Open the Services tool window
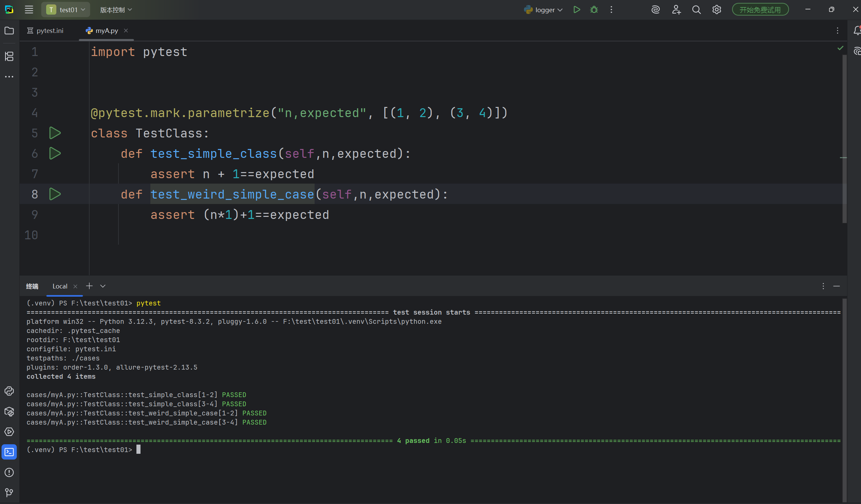Viewport: 861px width, 504px height. point(9,432)
